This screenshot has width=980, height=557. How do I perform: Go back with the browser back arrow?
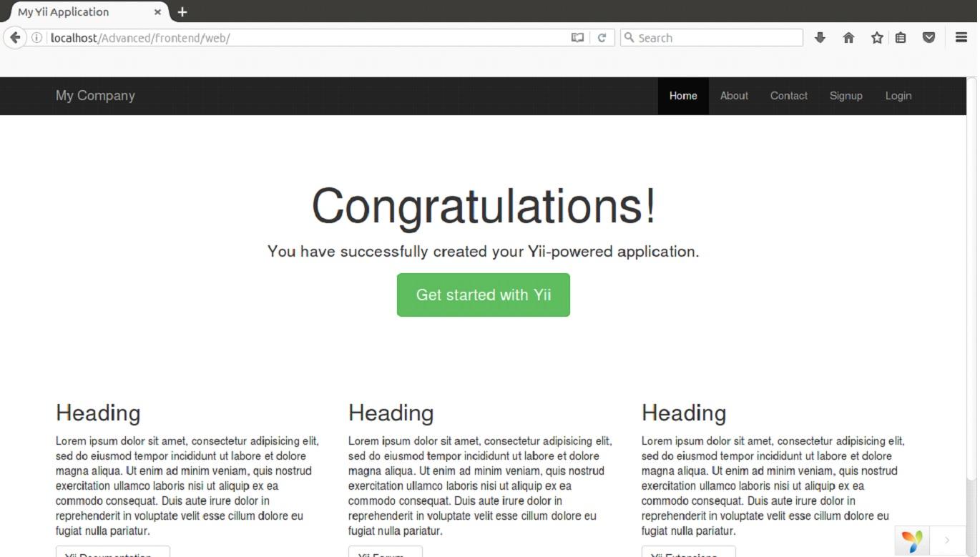point(15,38)
